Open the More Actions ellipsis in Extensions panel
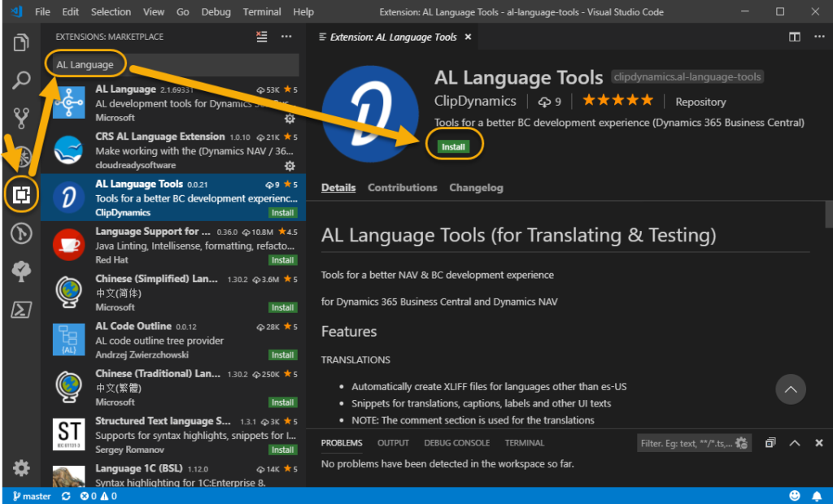The width and height of the screenshot is (833, 504). [286, 37]
